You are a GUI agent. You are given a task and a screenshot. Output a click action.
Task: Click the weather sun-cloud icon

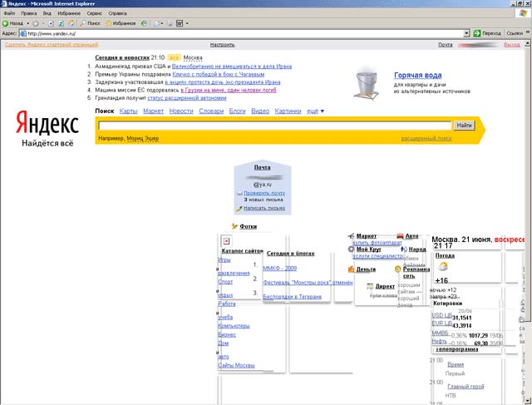tap(443, 266)
